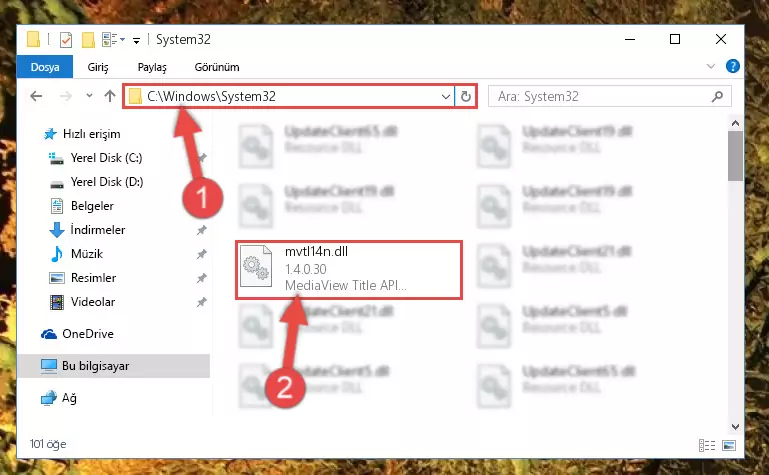Click the blue Help question mark icon
The width and height of the screenshot is (769, 475).
(x=732, y=66)
